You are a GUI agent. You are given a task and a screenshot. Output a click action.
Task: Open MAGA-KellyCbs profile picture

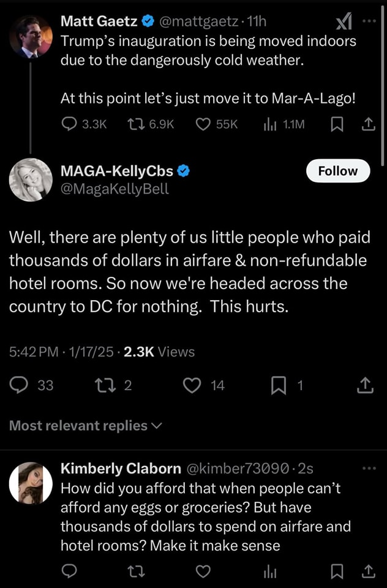point(31,180)
